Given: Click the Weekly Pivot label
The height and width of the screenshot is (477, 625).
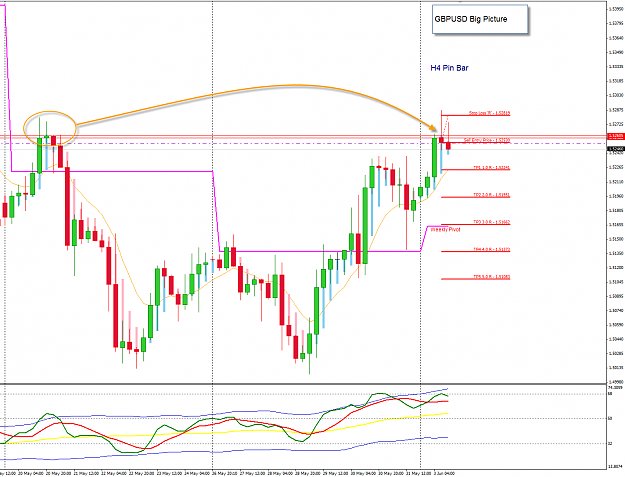Looking at the screenshot, I should pos(446,230).
